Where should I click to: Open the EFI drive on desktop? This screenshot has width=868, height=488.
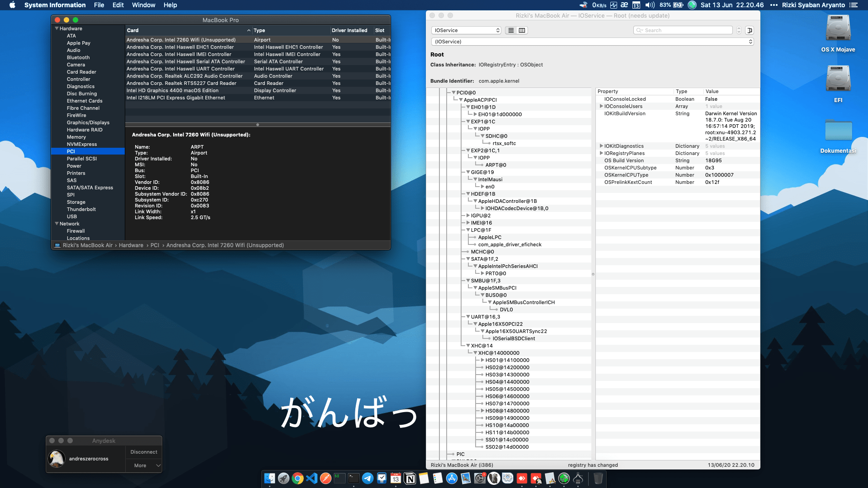[x=838, y=79]
